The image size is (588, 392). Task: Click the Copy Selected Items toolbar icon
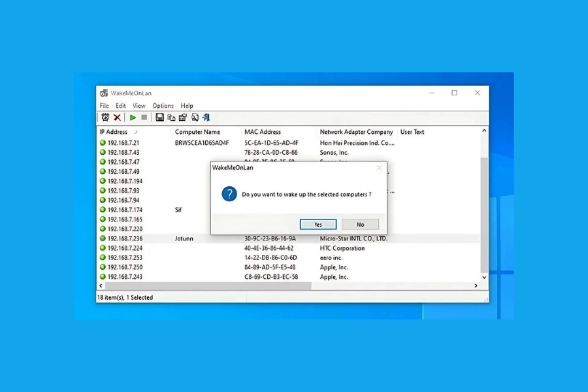pyautogui.click(x=171, y=118)
